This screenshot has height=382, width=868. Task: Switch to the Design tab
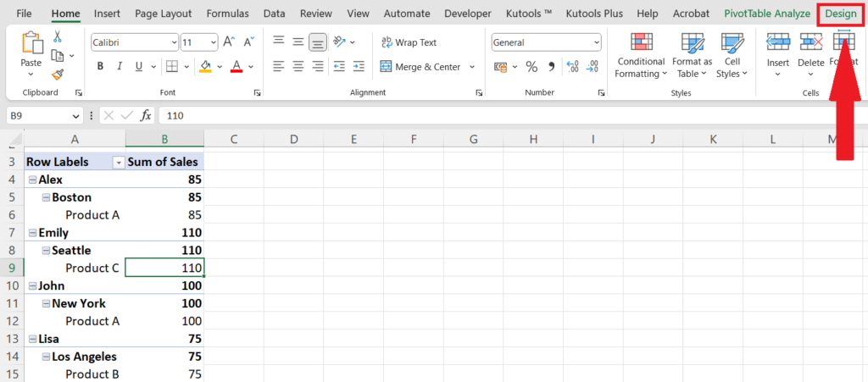pos(840,14)
